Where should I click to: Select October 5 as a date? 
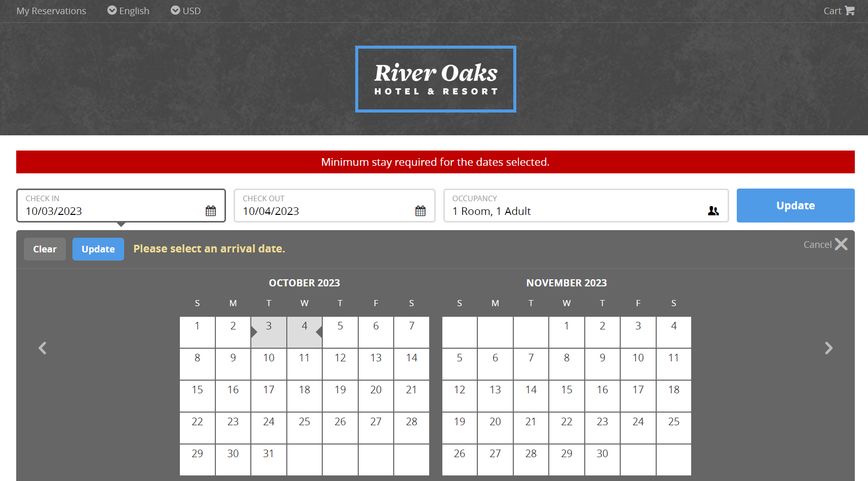pos(340,332)
